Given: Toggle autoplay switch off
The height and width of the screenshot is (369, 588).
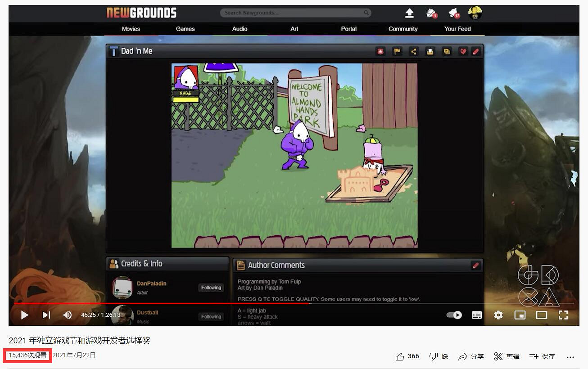Looking at the screenshot, I should (x=453, y=315).
